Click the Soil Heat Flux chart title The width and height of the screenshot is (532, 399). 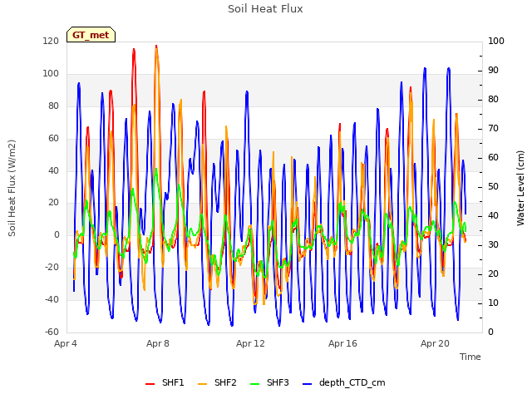click(x=265, y=9)
